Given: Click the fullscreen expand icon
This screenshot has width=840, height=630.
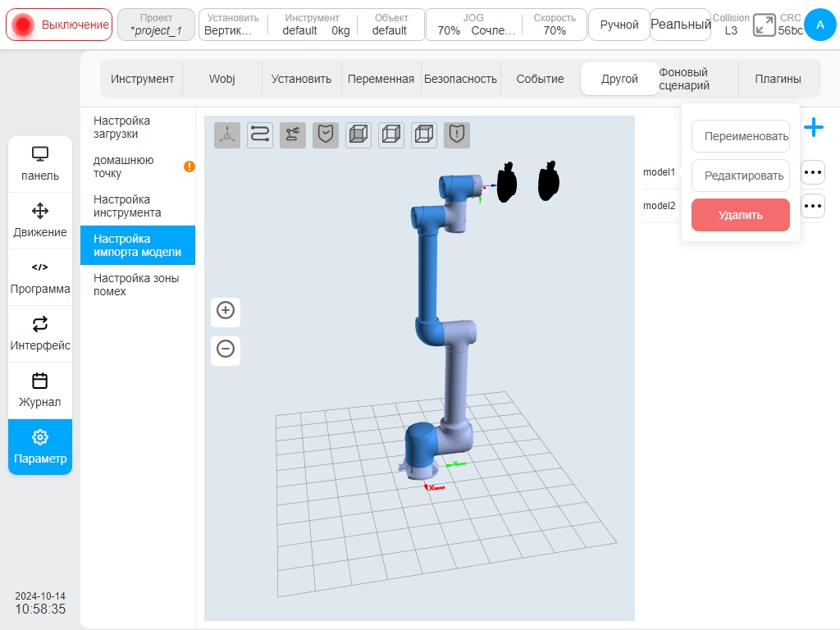Looking at the screenshot, I should [764, 25].
